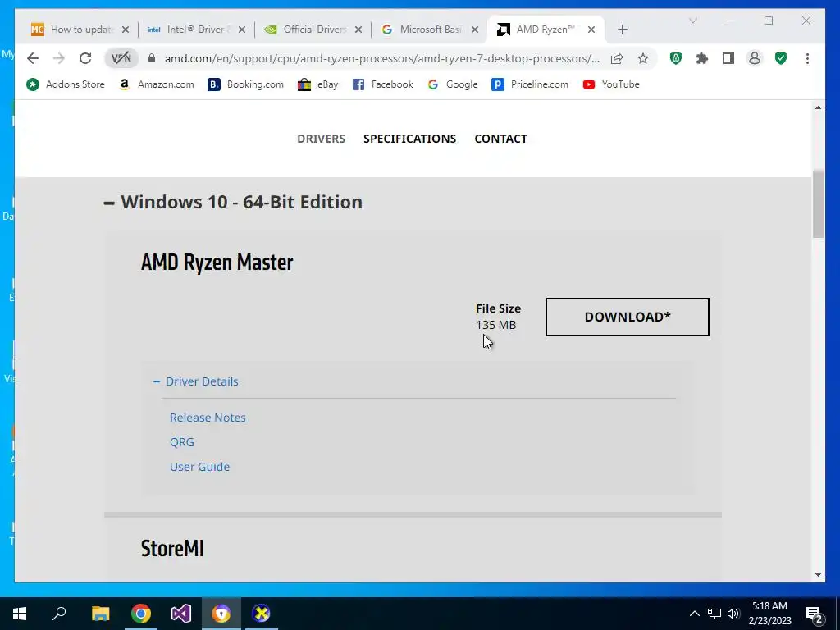Go back with the browser back arrow
The height and width of the screenshot is (630, 840).
[33, 58]
